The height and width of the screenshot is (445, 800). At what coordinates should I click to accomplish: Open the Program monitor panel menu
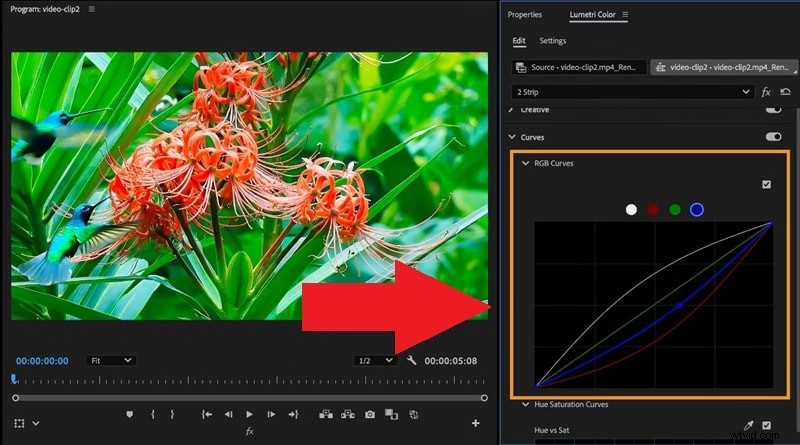[92, 9]
